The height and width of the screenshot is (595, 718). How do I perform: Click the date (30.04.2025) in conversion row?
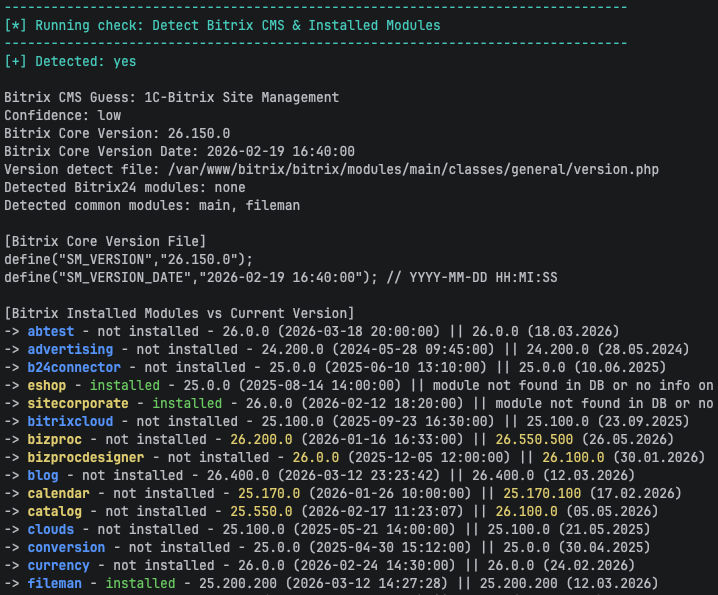604,547
